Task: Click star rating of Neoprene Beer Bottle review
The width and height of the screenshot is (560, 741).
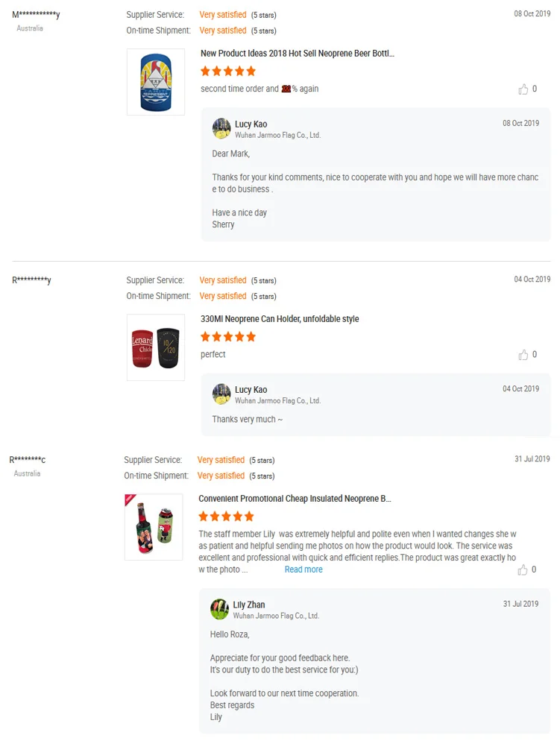Action: (x=228, y=72)
